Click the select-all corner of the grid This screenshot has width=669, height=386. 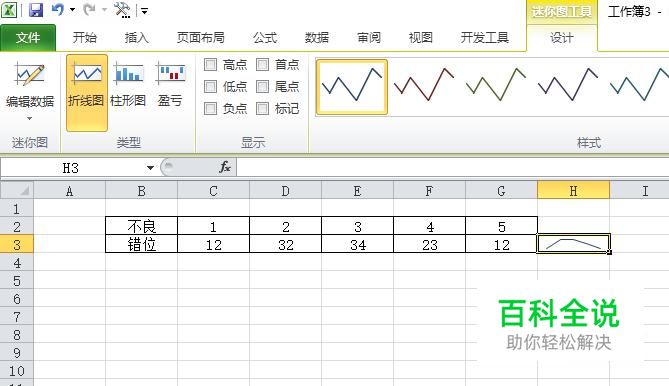click(x=17, y=191)
